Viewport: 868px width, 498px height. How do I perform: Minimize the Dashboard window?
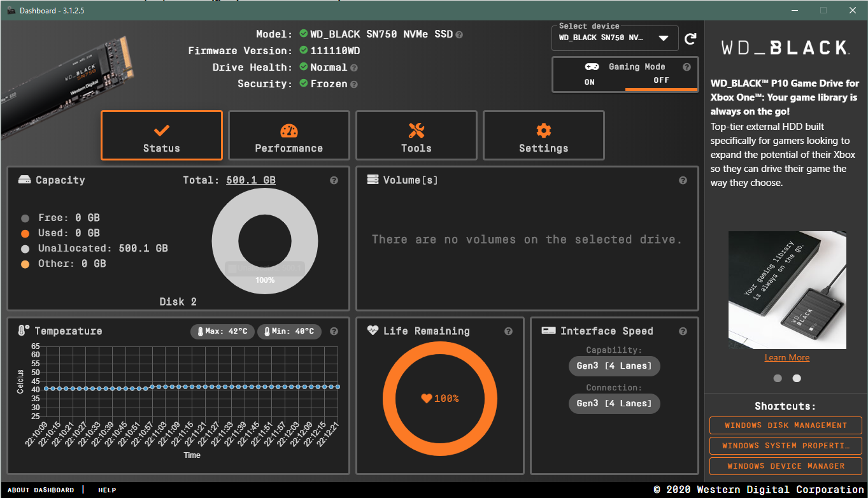point(795,10)
